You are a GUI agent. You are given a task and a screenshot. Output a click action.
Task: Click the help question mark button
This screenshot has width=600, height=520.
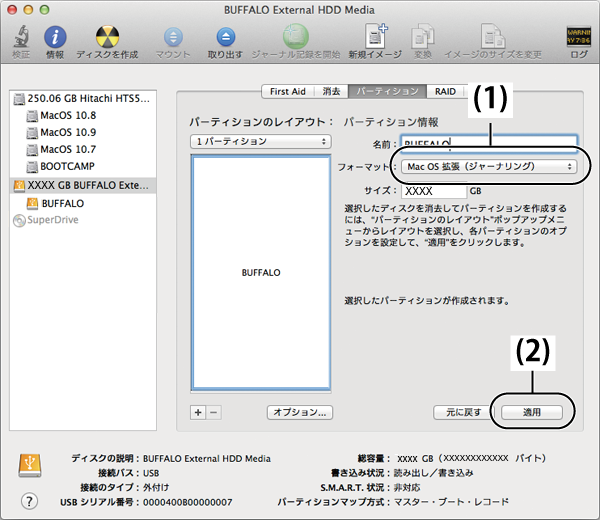pos(29,501)
